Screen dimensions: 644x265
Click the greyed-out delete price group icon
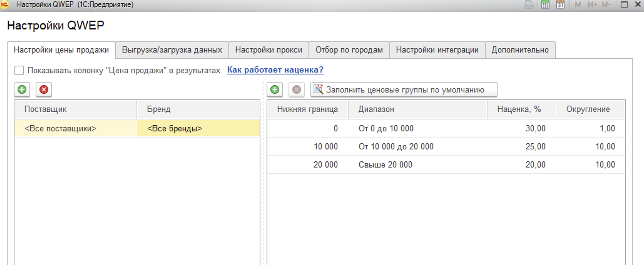[297, 90]
